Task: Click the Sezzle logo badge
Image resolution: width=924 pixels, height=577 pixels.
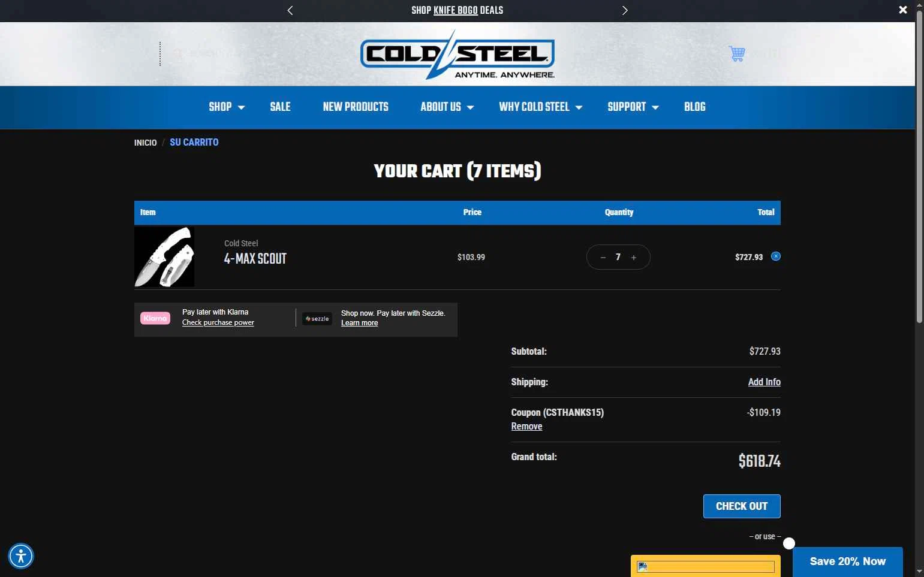Action: pos(317,319)
